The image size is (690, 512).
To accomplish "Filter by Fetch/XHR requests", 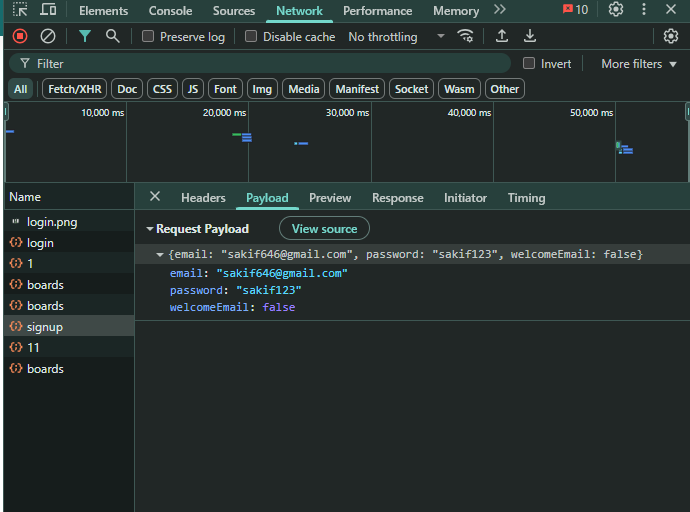I will pos(74,89).
